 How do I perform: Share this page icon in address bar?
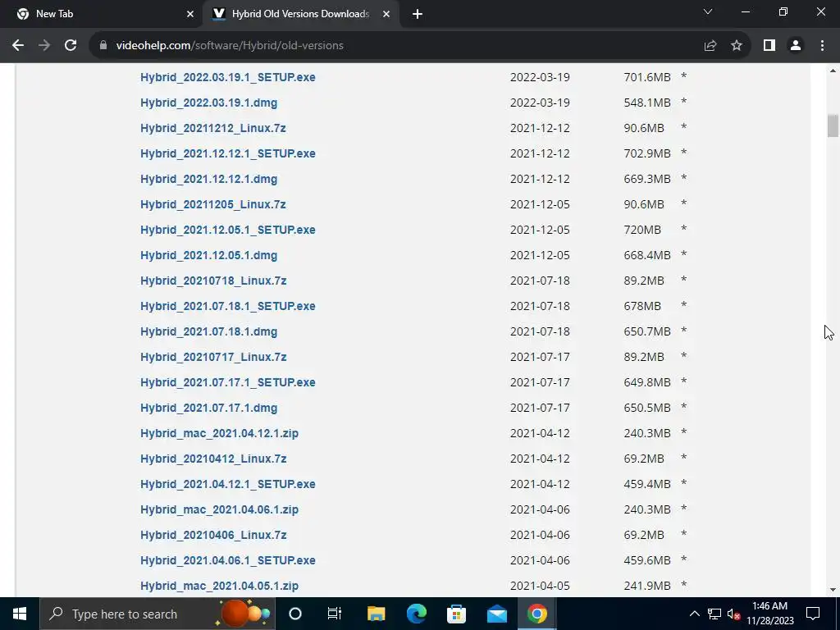710,46
